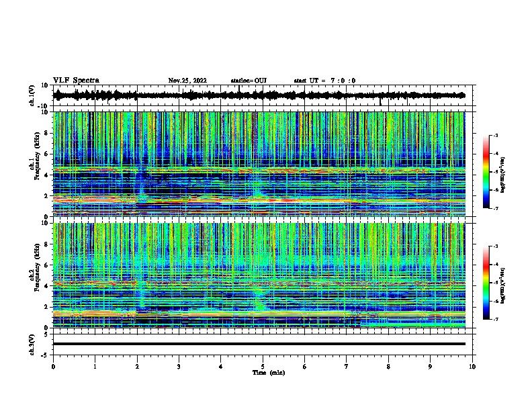This screenshot has height=411, width=532.
Task: Click the "5" tick on ch.3(V) axis
Action: pyautogui.click(x=47, y=334)
